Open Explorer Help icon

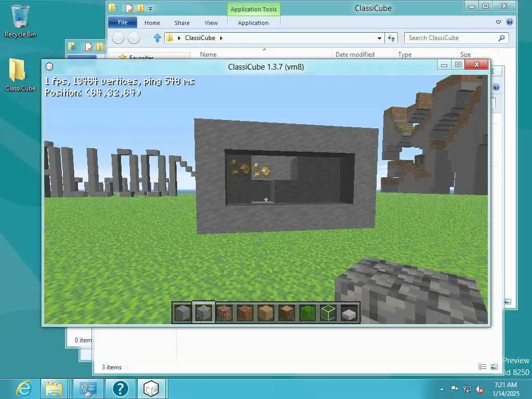509,22
